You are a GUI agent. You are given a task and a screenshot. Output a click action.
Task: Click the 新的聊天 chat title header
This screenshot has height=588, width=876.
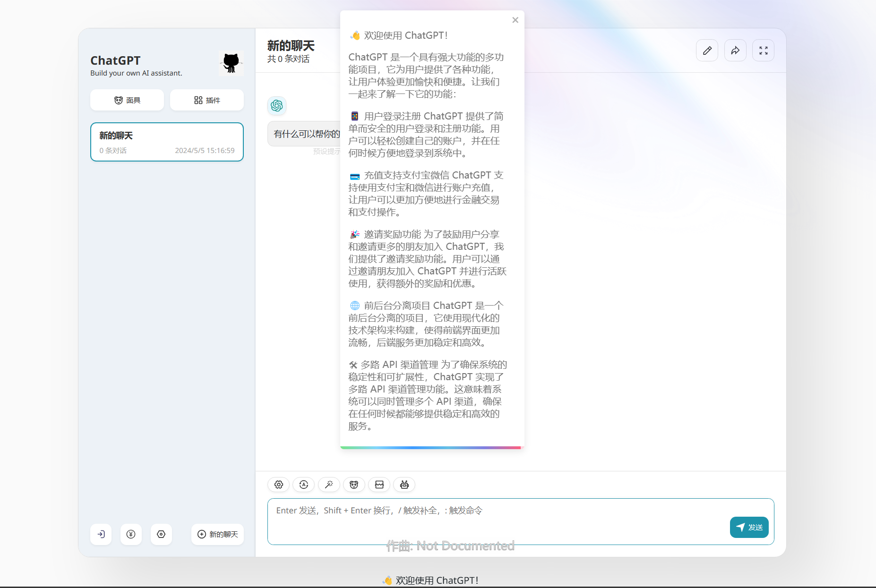[291, 46]
